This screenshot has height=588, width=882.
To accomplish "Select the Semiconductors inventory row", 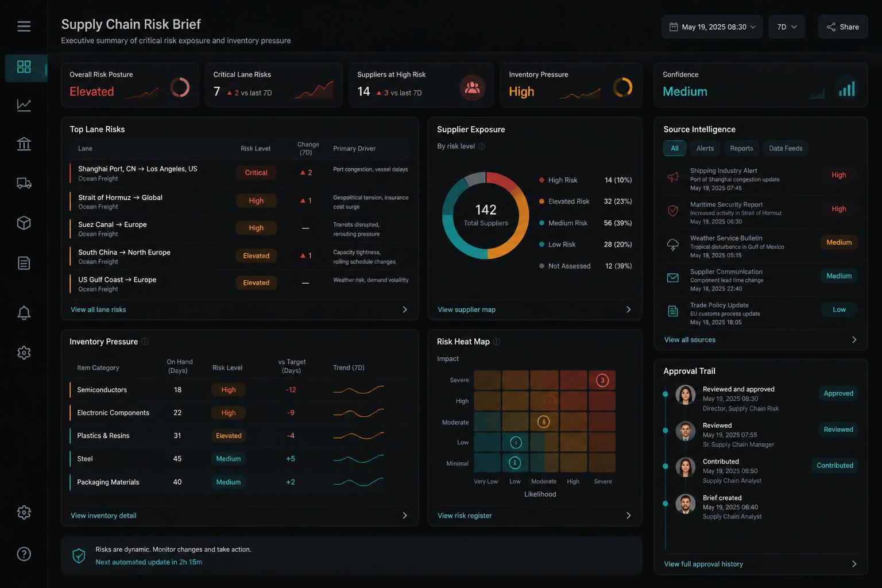I will click(239, 390).
